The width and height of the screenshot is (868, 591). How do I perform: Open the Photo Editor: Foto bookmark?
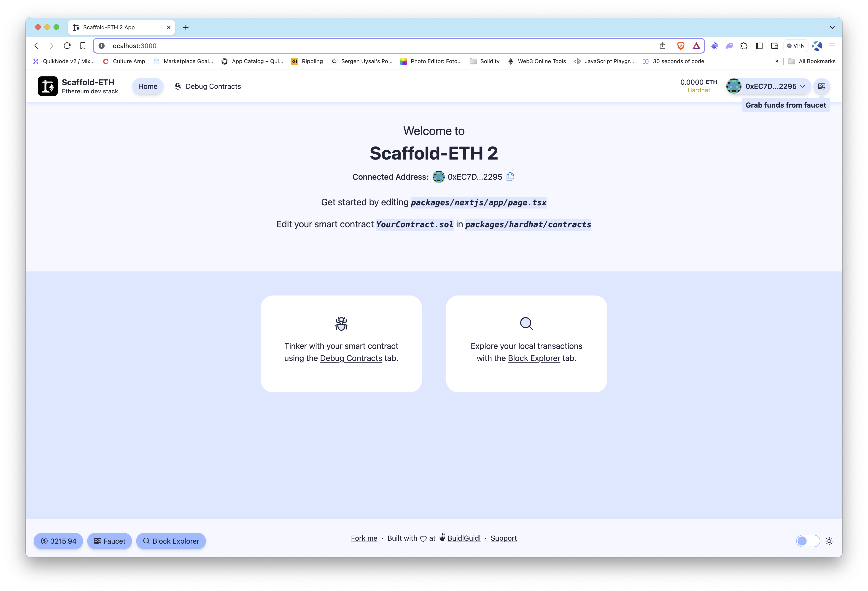coord(431,61)
